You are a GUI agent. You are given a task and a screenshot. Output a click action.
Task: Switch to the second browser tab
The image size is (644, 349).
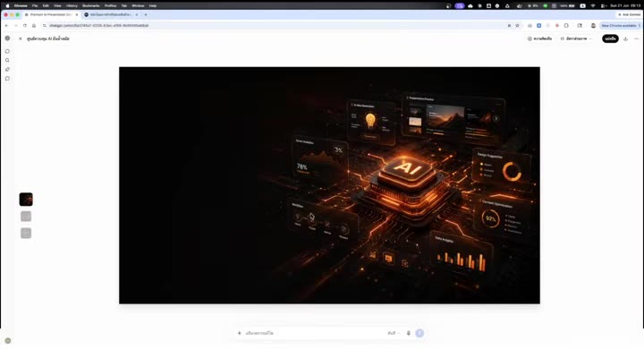[x=110, y=14]
